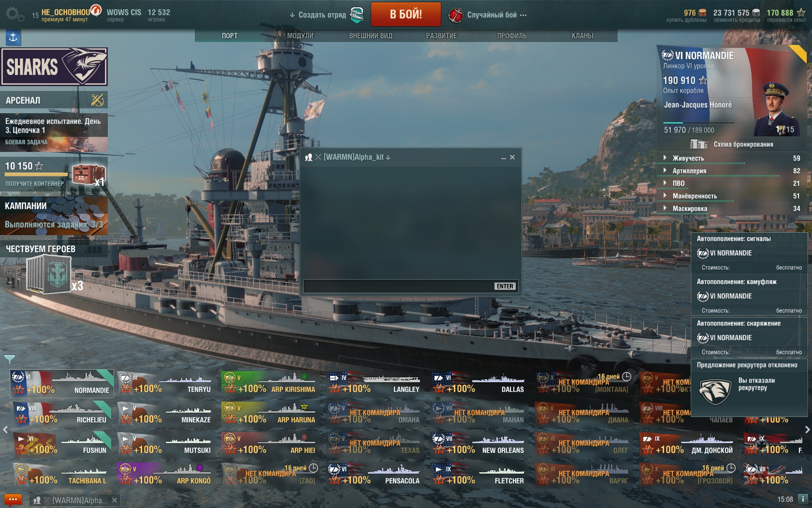This screenshot has height=508, width=812.
Task: Open the settings gear icon
Action: tap(14, 14)
